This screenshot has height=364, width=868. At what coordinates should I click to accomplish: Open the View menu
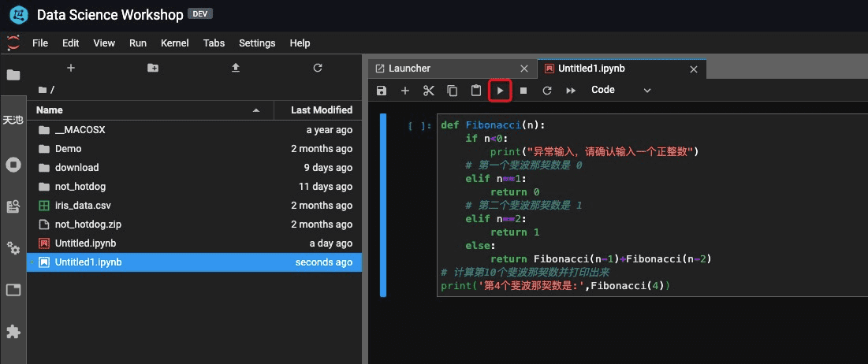(104, 43)
